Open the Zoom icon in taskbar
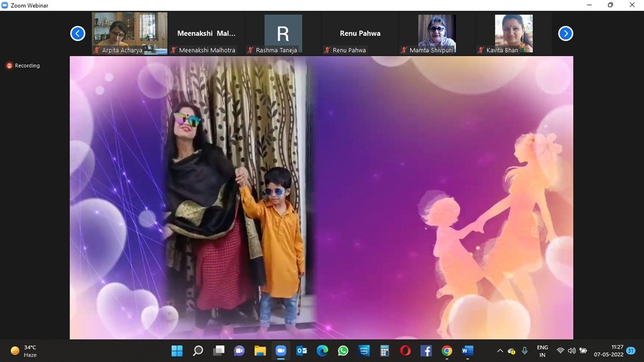This screenshot has width=644, height=362. tap(281, 351)
